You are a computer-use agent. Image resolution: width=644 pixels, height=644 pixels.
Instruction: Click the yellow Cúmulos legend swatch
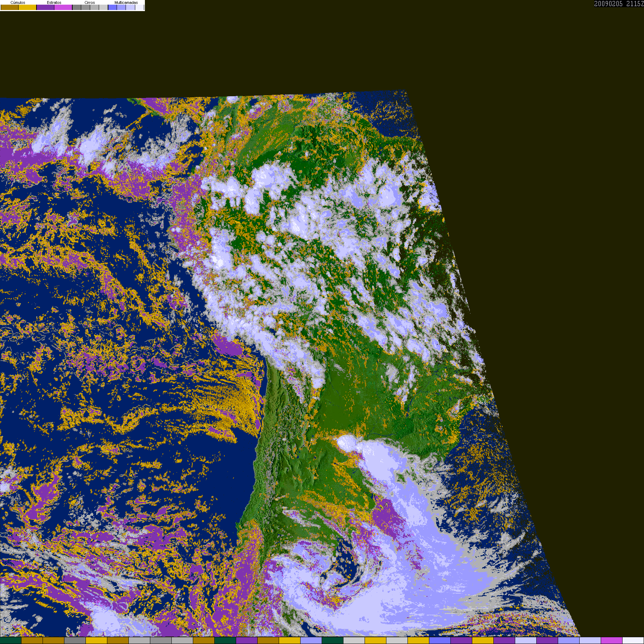pyautogui.click(x=28, y=7)
